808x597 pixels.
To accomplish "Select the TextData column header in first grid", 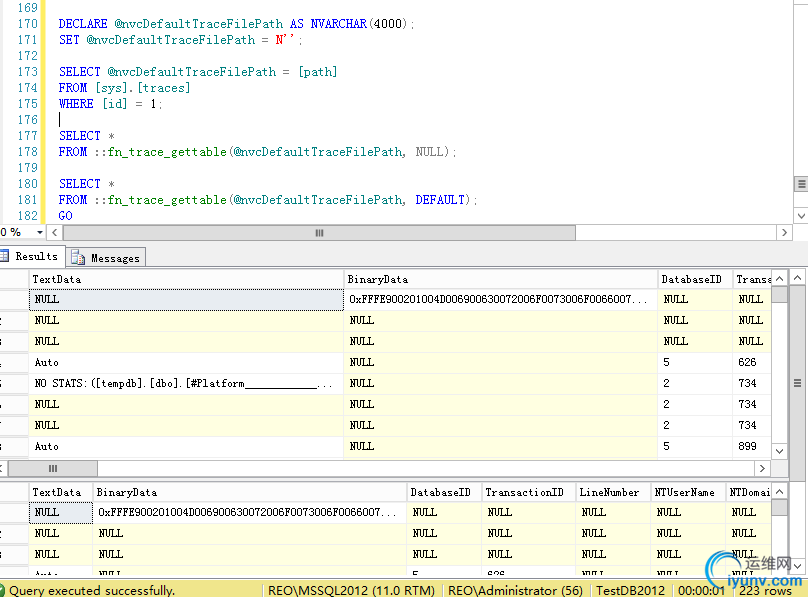I will [186, 279].
